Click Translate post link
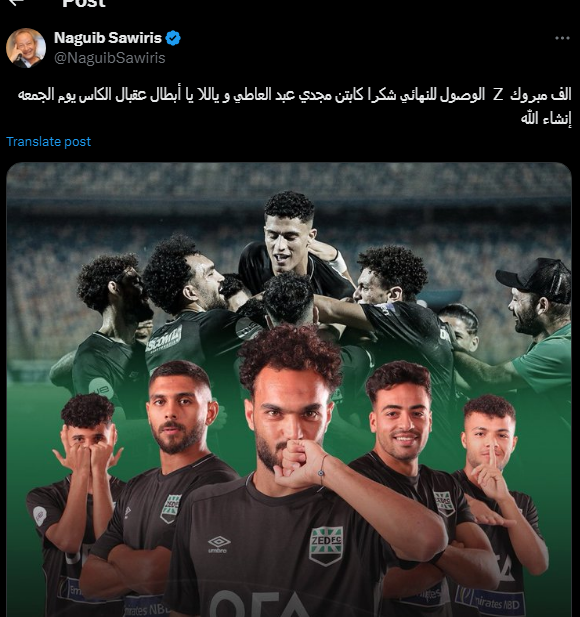580x617 pixels. click(48, 141)
